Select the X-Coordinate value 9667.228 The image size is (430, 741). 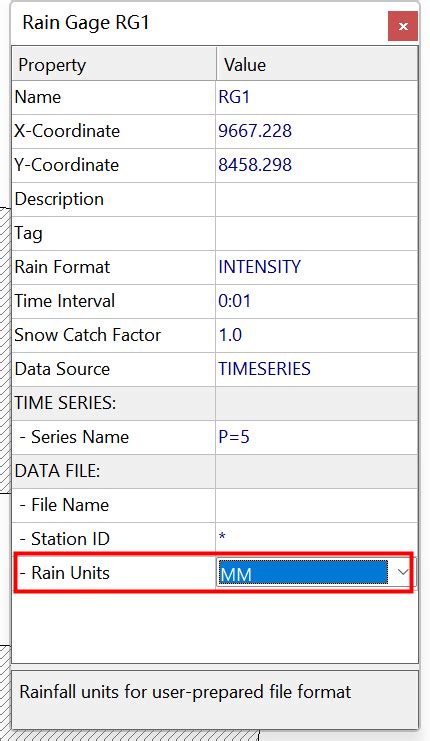317,131
